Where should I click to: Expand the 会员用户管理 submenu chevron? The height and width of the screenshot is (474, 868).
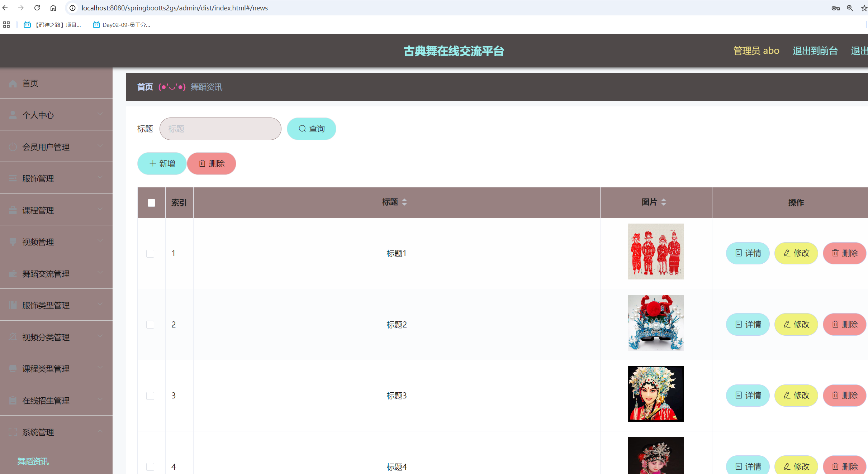point(100,146)
